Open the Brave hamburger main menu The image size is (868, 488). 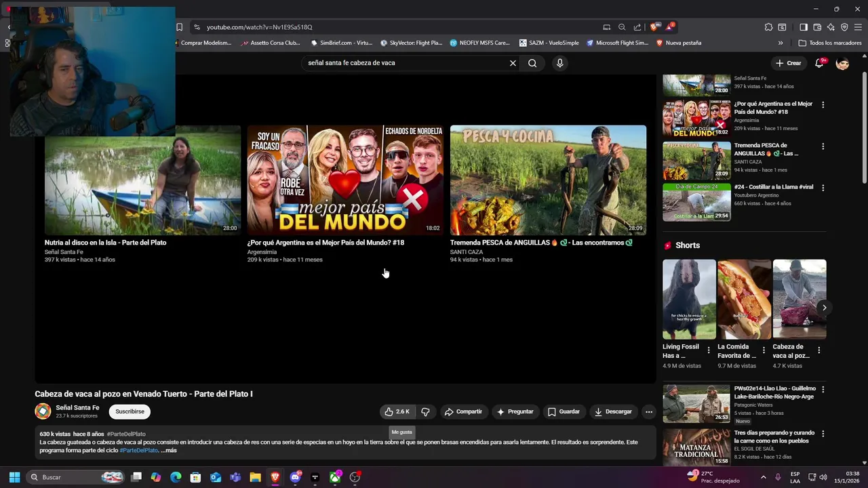pyautogui.click(x=858, y=27)
